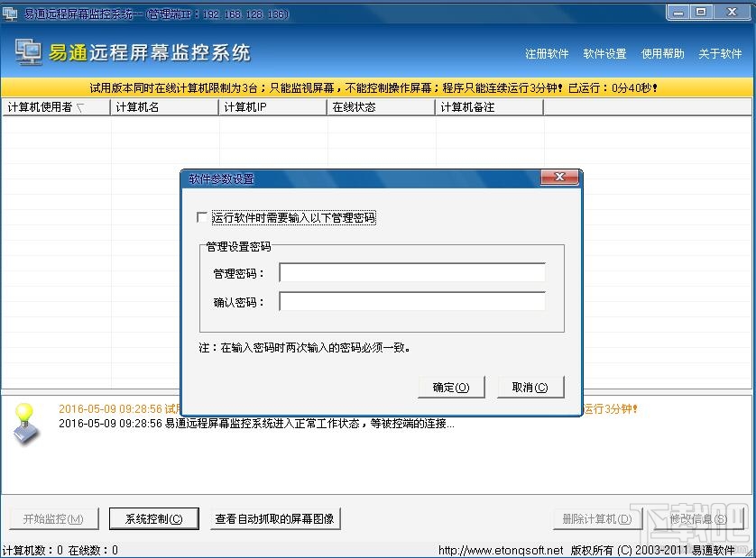This screenshot has width=756, height=558.
Task: Open the 注册软件 menu
Action: (x=547, y=52)
